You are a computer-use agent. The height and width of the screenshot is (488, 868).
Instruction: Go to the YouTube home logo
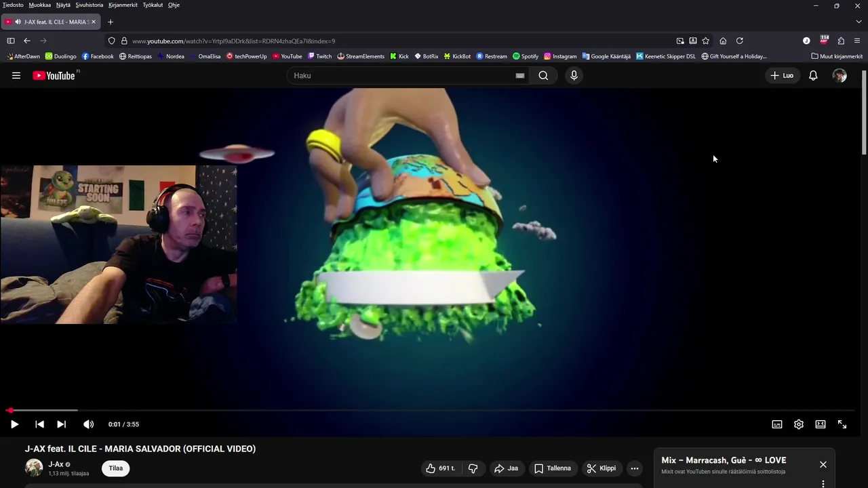[x=54, y=75]
